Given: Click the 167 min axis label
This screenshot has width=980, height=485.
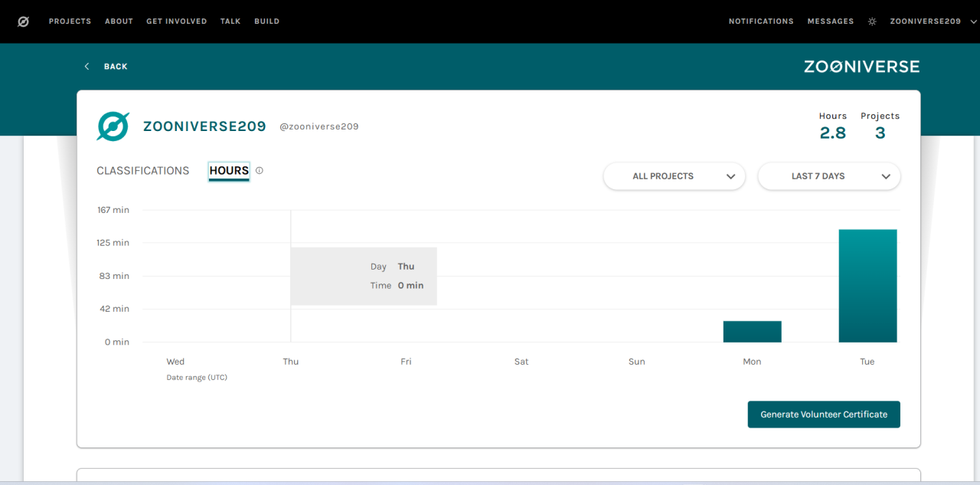Looking at the screenshot, I should [113, 210].
